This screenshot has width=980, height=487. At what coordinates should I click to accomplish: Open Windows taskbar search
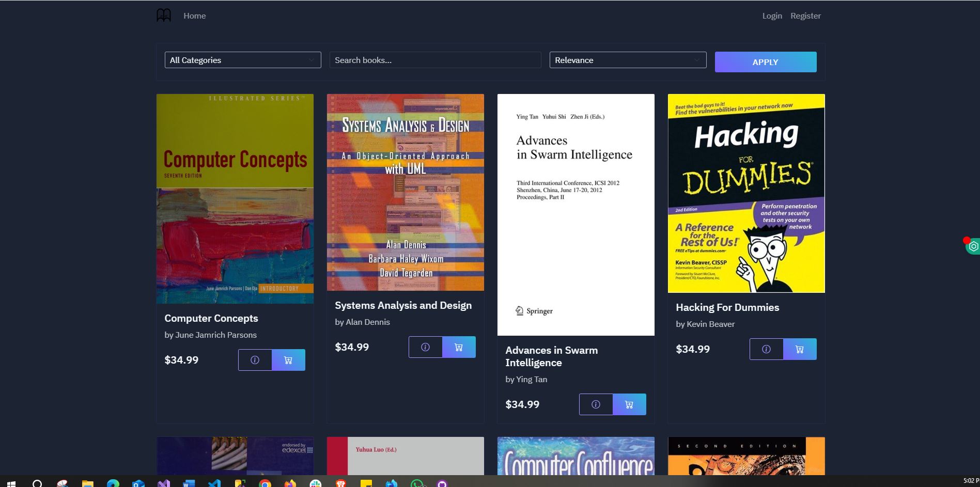pyautogui.click(x=37, y=484)
